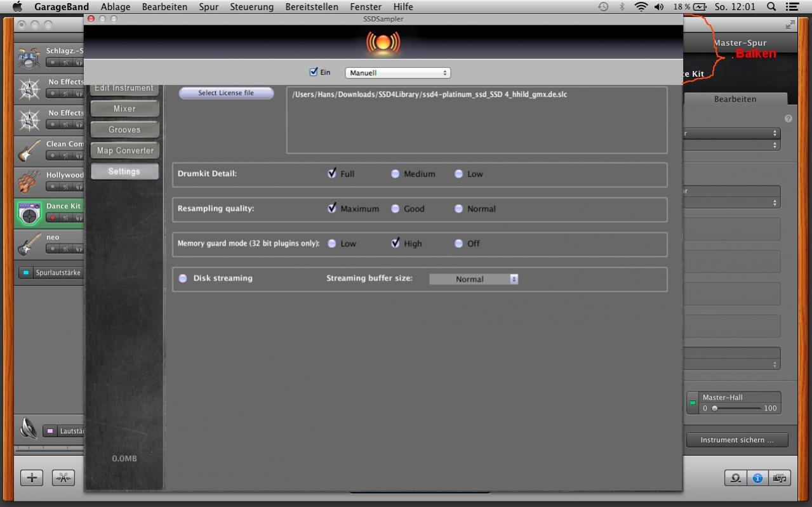This screenshot has height=507, width=812.
Task: Click the Select License file button
Action: tap(226, 93)
